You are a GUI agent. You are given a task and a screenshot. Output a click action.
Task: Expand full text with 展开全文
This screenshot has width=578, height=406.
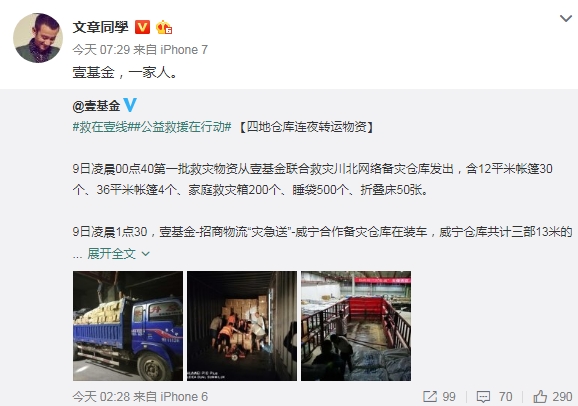112,253
